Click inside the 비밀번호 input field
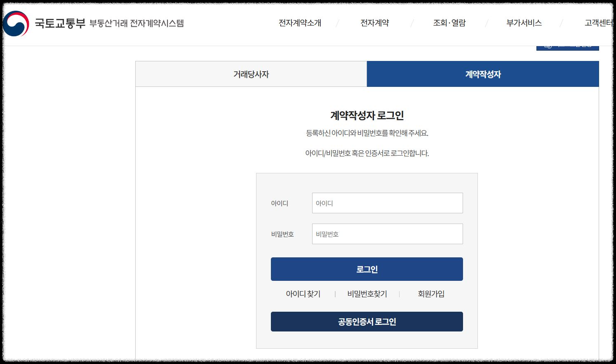The width and height of the screenshot is (616, 364). tap(387, 233)
